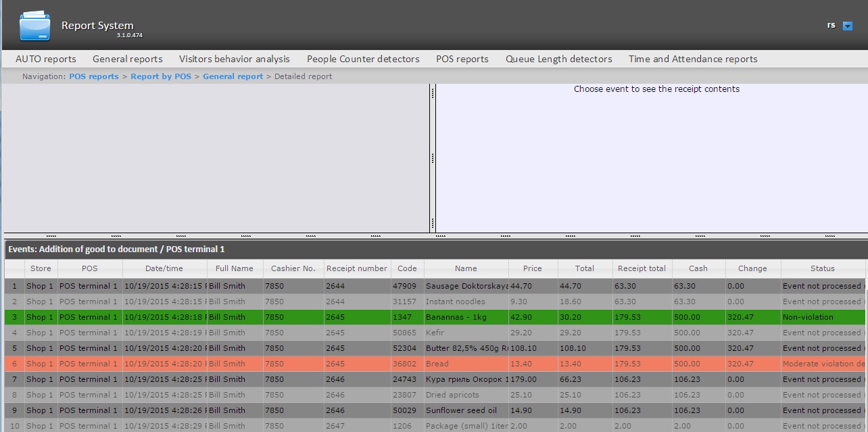This screenshot has height=432, width=868.
Task: Follow the General report breadcrumb link
Action: tap(233, 76)
